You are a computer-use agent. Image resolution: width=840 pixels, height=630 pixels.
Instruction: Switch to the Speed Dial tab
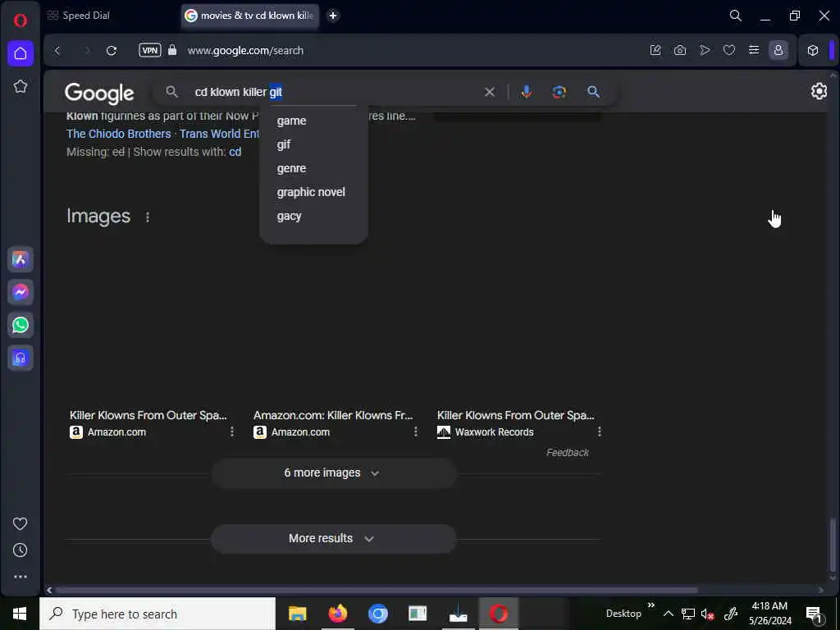tap(79, 16)
